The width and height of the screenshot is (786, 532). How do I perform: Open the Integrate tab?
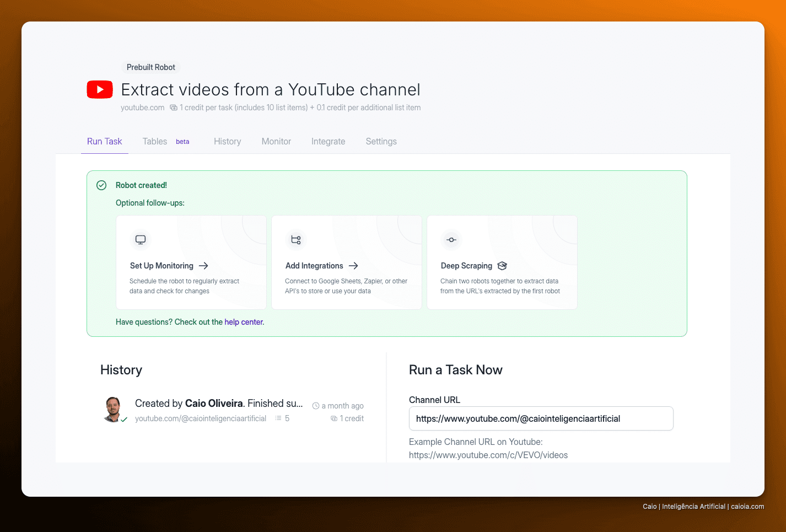coord(329,141)
